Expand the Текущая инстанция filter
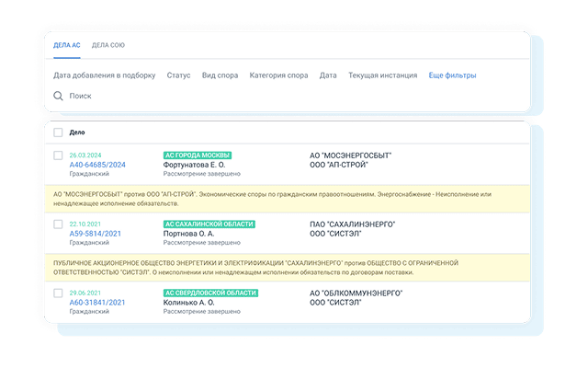The height and width of the screenshot is (368, 588). point(382,75)
